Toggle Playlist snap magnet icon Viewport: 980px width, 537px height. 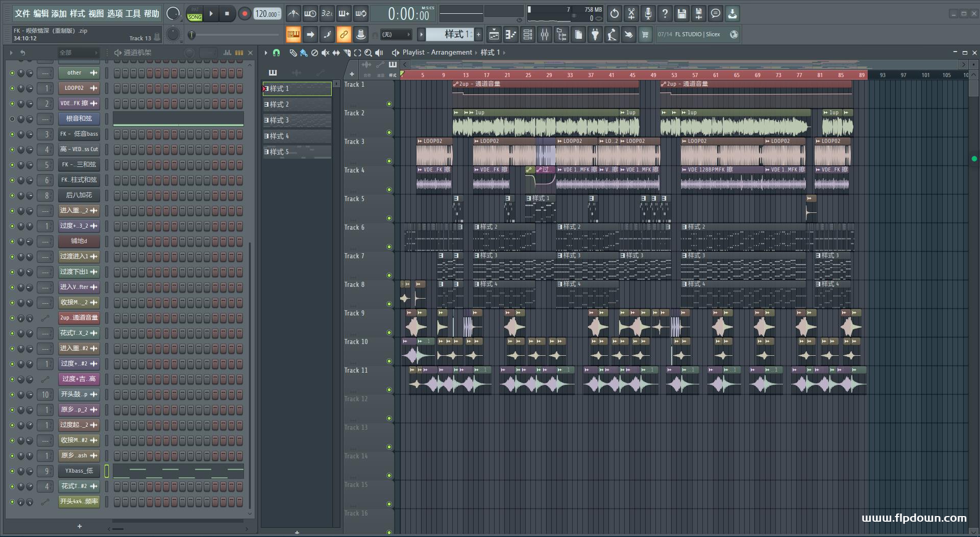[276, 53]
